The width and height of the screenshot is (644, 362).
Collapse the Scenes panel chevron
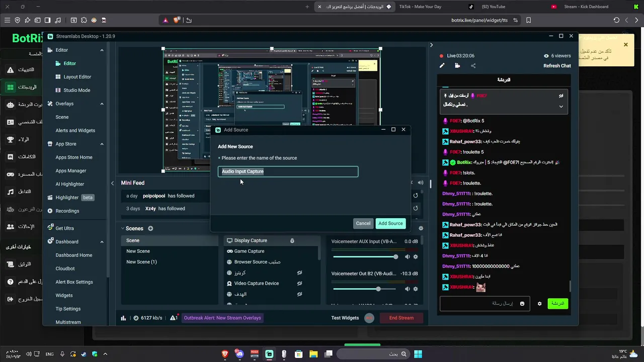[x=123, y=229]
